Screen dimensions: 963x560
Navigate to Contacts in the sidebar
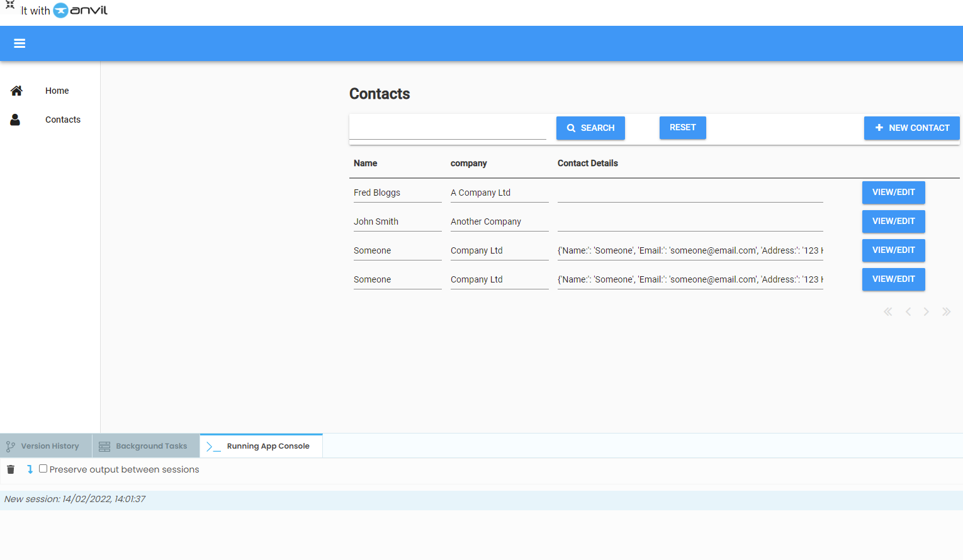tap(63, 120)
